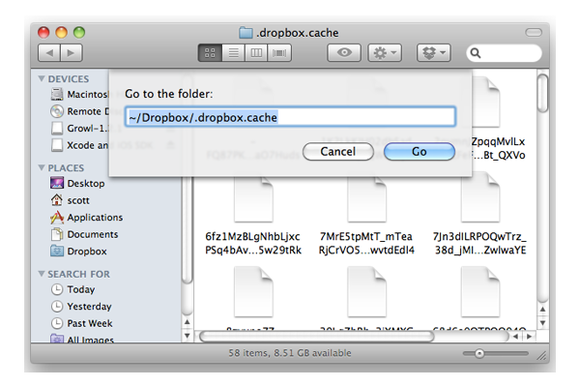Viewport: 580px width, 387px height.
Task: Switch to Cover Flow view
Action: [279, 53]
